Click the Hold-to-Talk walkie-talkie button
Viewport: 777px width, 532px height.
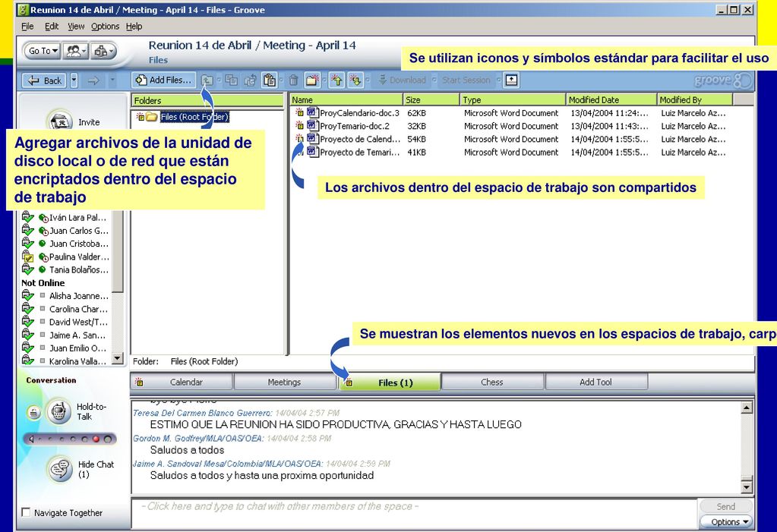(x=58, y=411)
